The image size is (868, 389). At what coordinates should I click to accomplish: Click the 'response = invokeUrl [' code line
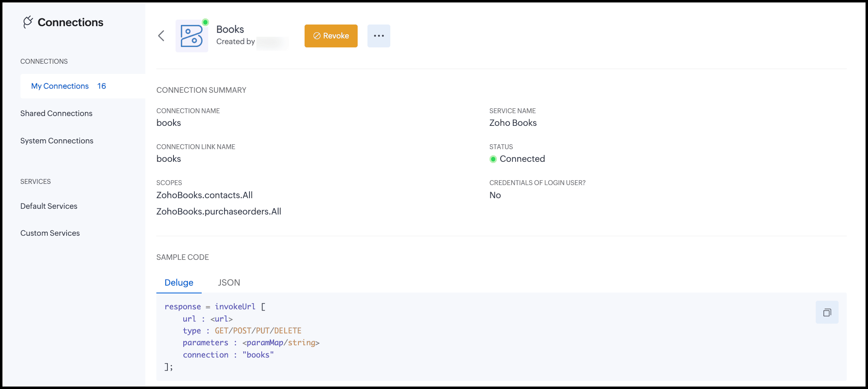pos(215,307)
